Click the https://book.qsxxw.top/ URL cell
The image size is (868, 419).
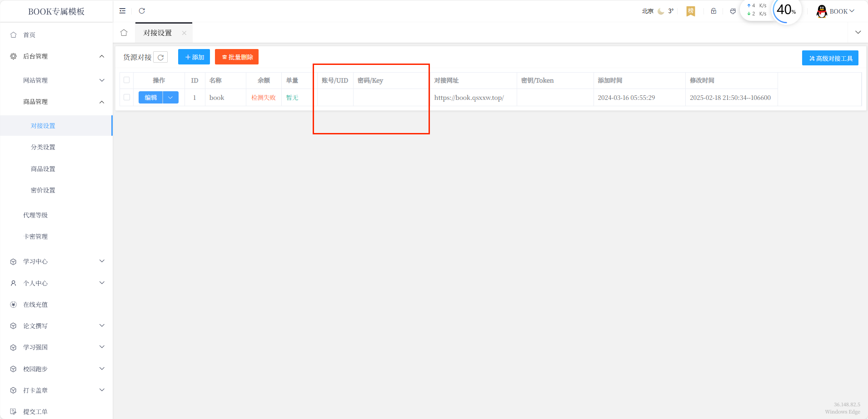pyautogui.click(x=469, y=98)
